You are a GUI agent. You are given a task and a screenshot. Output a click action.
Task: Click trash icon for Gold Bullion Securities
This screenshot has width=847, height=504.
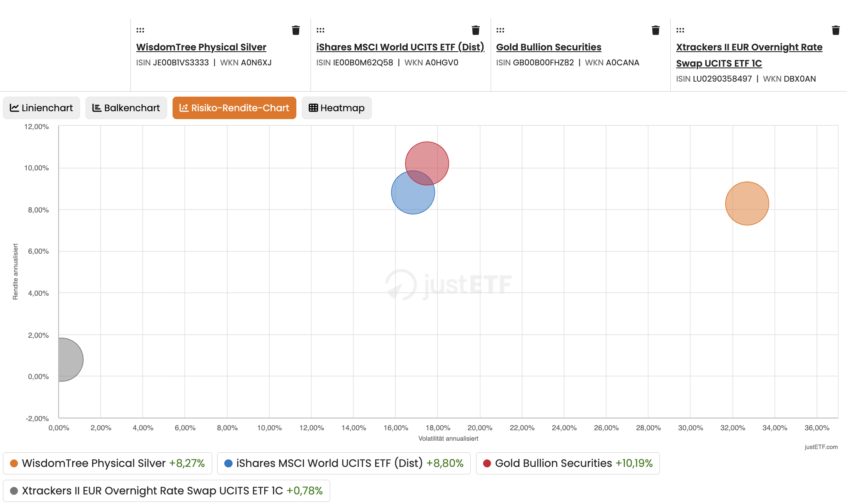[x=656, y=30]
